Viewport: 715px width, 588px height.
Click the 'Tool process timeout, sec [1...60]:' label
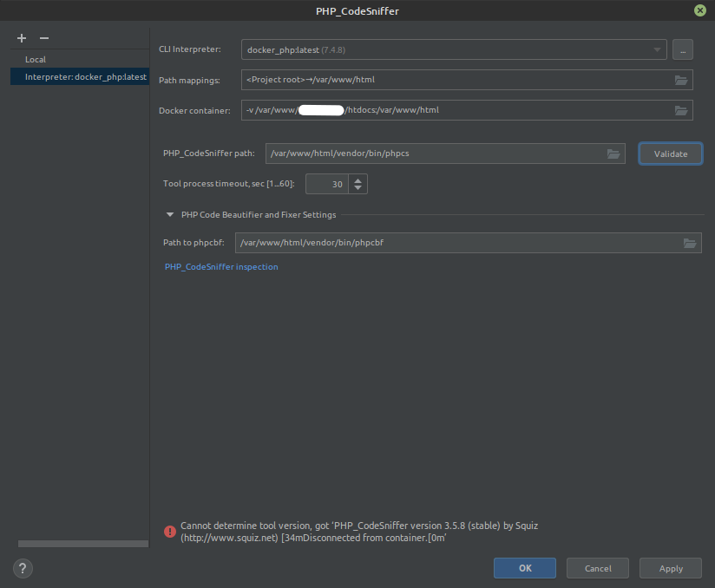[x=229, y=184]
